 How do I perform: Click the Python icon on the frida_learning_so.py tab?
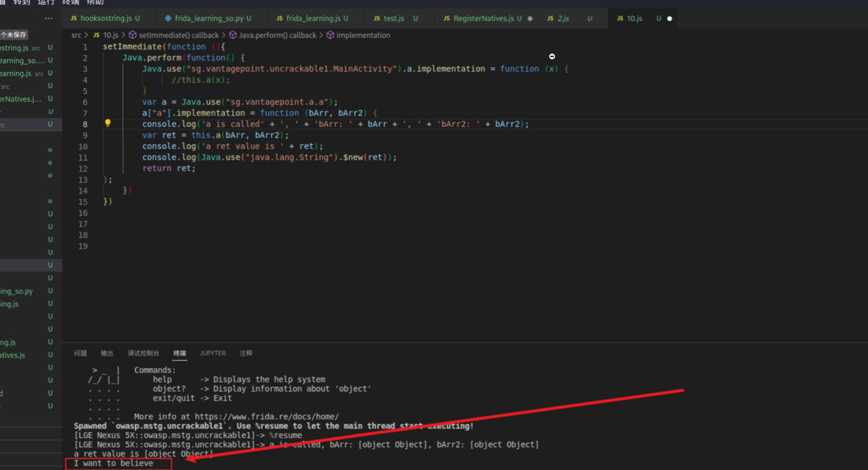[x=168, y=19]
